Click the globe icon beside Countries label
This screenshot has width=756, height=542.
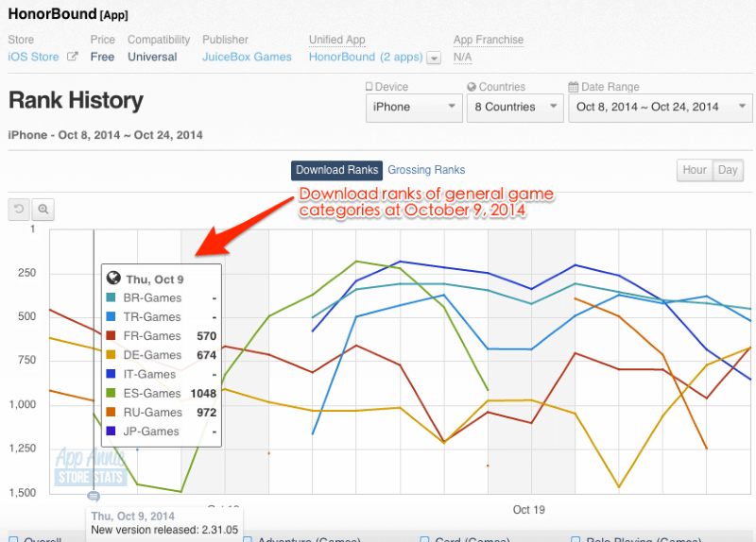(472, 87)
